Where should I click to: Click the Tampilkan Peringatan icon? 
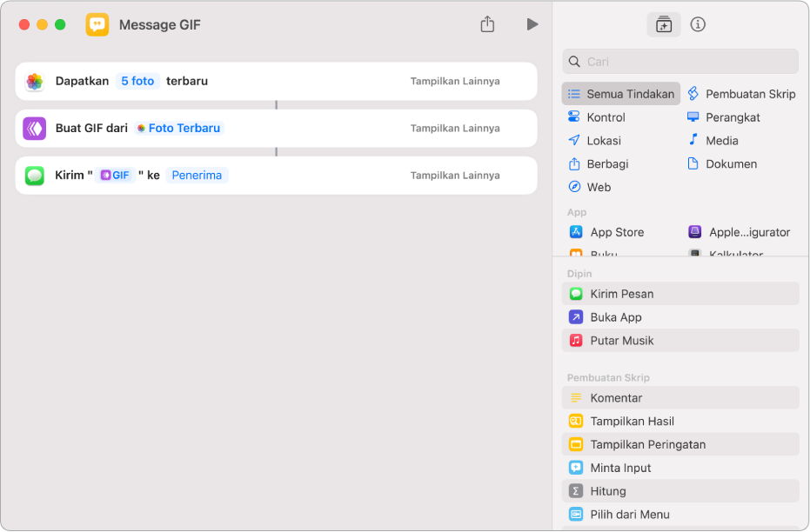[x=576, y=444]
